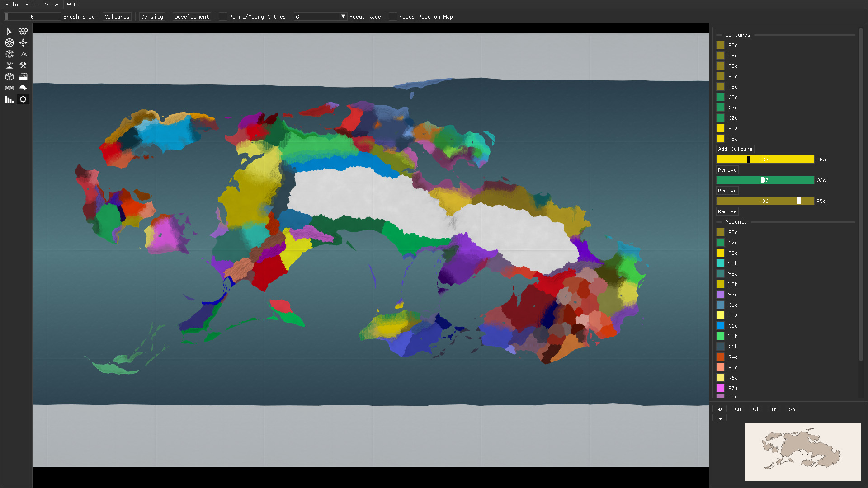Select the O1c entry in Recents
The height and width of the screenshot is (488, 868).
coord(732,305)
